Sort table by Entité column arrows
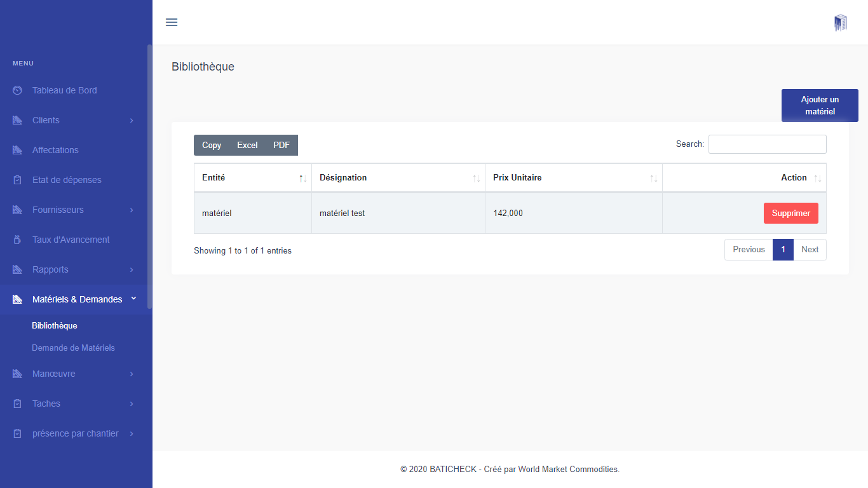Image resolution: width=868 pixels, height=488 pixels. (302, 179)
